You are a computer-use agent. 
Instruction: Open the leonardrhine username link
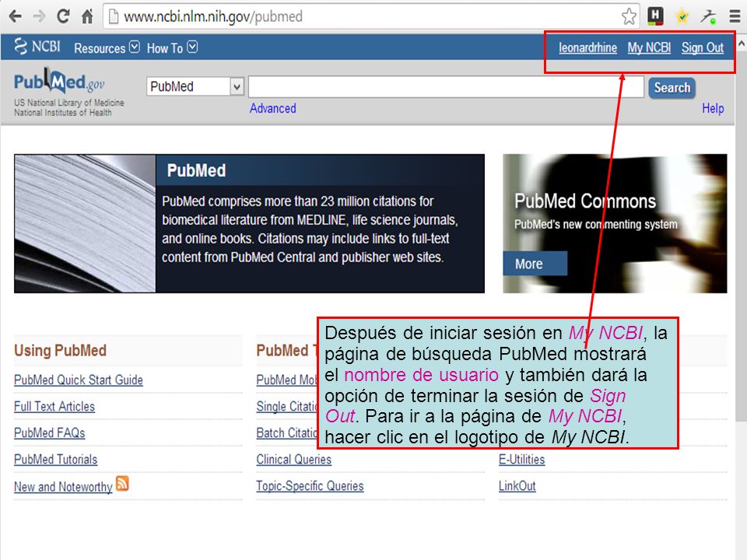click(588, 47)
